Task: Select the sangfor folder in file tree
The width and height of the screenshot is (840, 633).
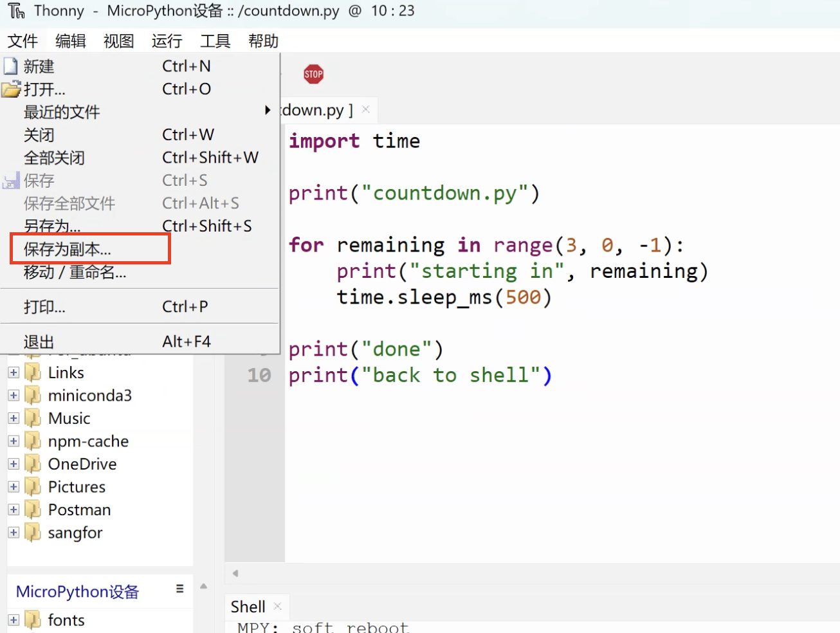Action: click(x=75, y=533)
